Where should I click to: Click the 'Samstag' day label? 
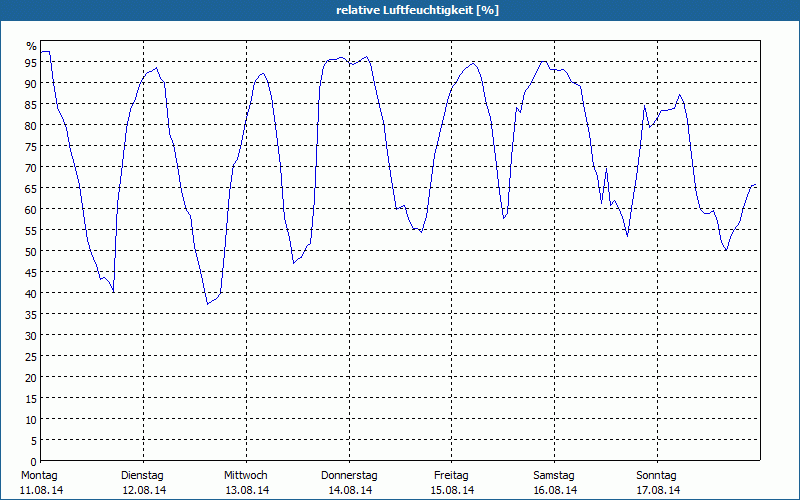coord(554,476)
